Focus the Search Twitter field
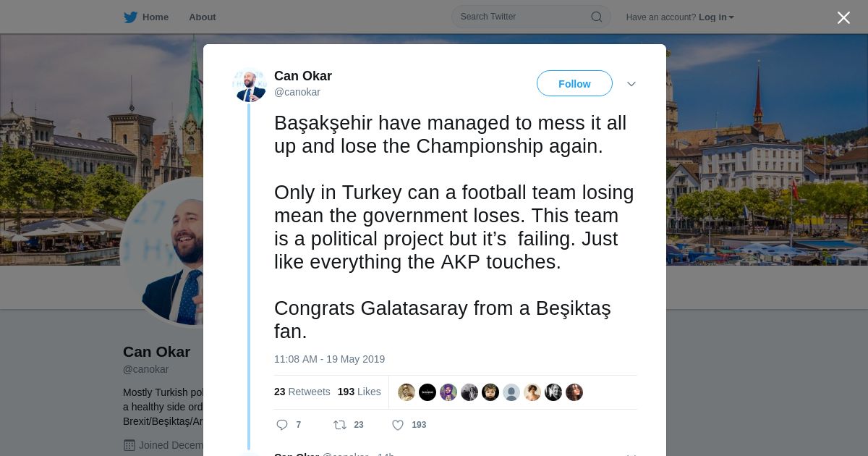868x456 pixels. [522, 17]
